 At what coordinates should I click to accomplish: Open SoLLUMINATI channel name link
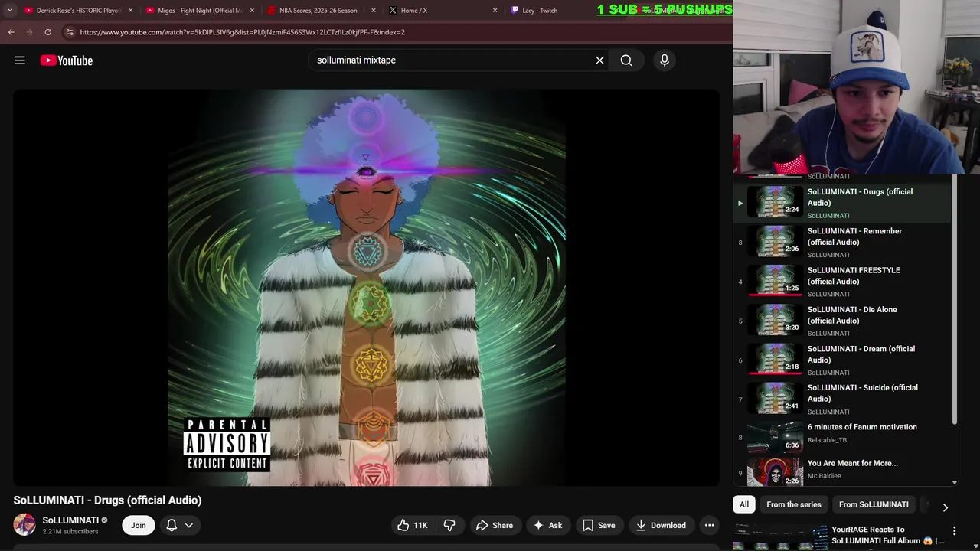(x=70, y=520)
